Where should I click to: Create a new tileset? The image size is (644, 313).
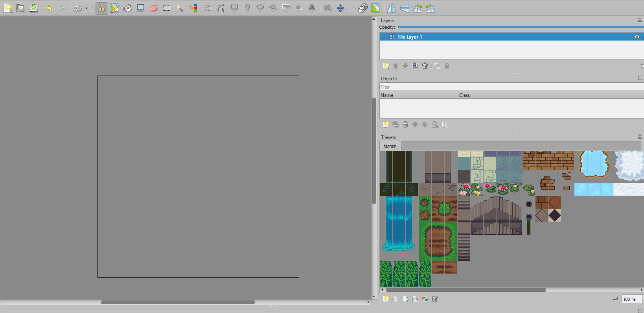(x=386, y=299)
